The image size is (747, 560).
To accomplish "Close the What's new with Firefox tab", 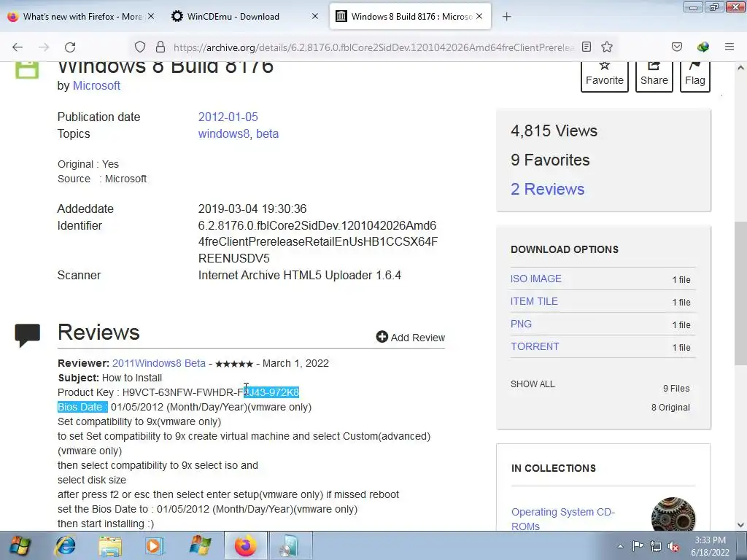I will tap(151, 16).
